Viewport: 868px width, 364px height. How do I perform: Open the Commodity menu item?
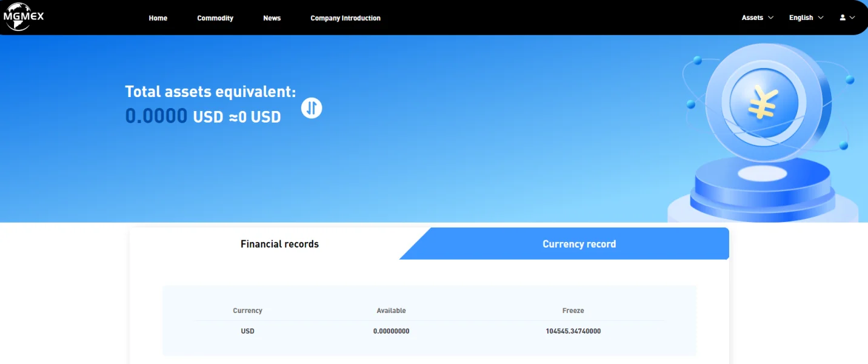click(215, 18)
